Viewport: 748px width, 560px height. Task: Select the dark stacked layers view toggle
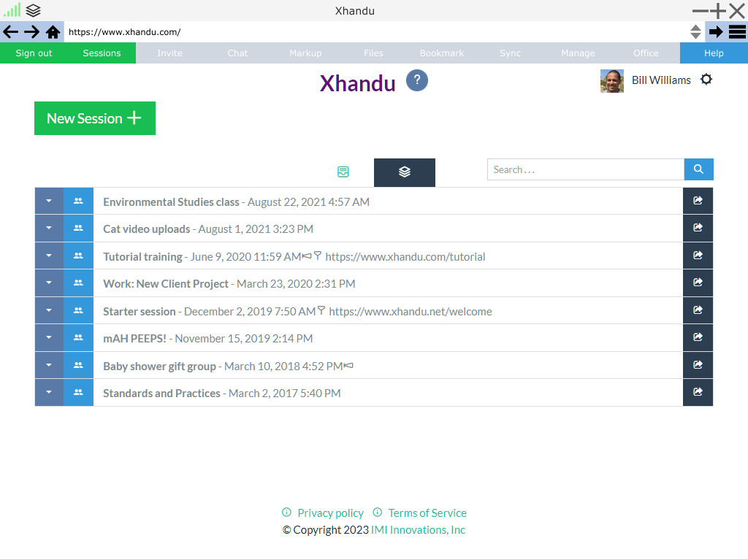coord(404,172)
